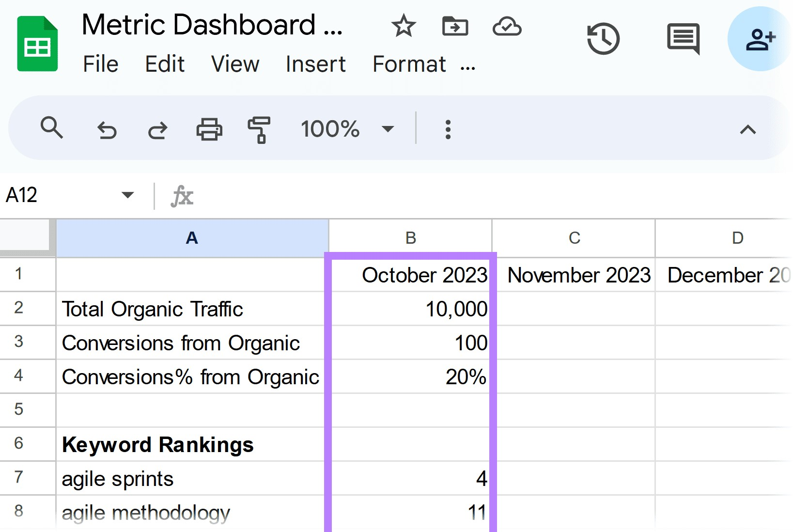Image resolution: width=793 pixels, height=532 pixels.
Task: Open the File menu
Action: [100, 64]
